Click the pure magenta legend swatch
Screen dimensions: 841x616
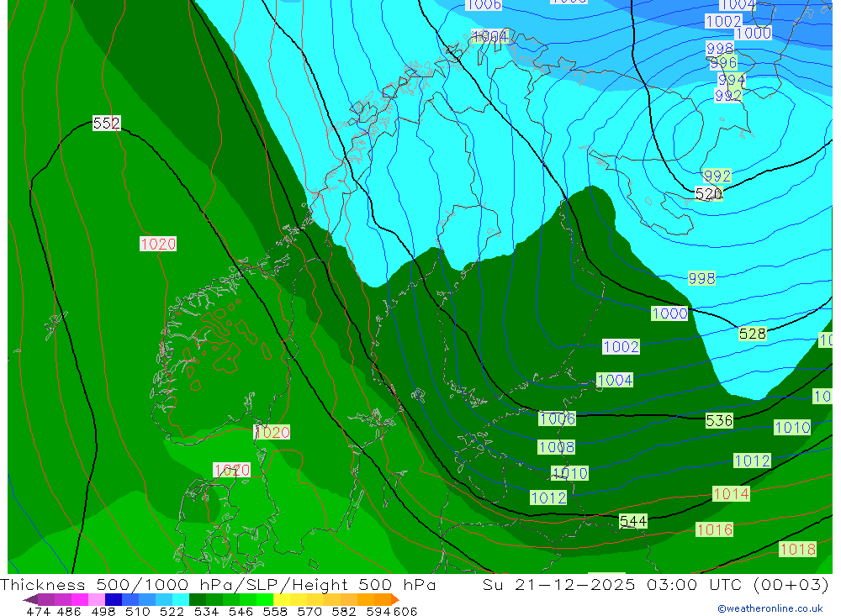(x=79, y=599)
